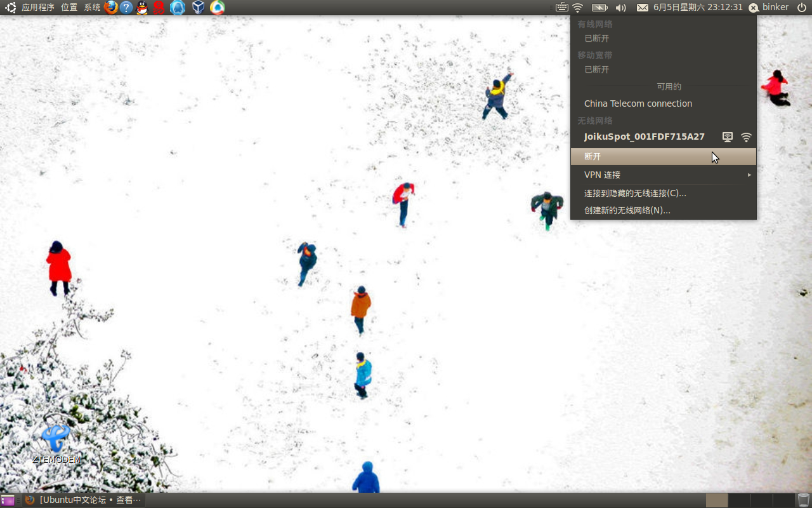Launch VirtualBox from the top panel
The width and height of the screenshot is (812, 508).
198,8
